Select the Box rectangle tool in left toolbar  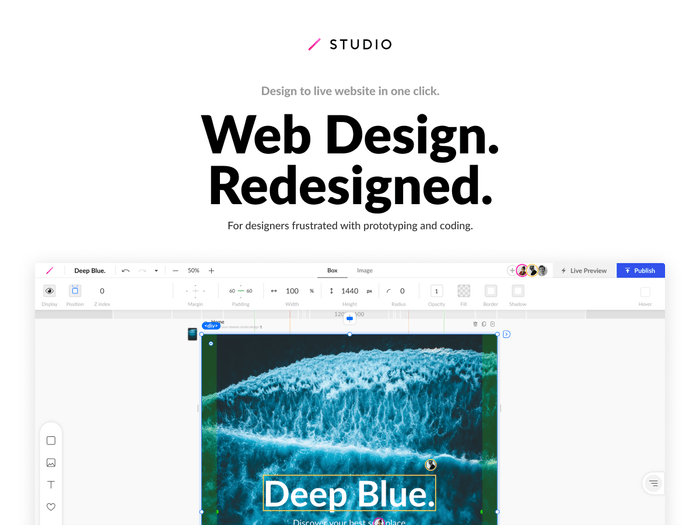coord(51,440)
